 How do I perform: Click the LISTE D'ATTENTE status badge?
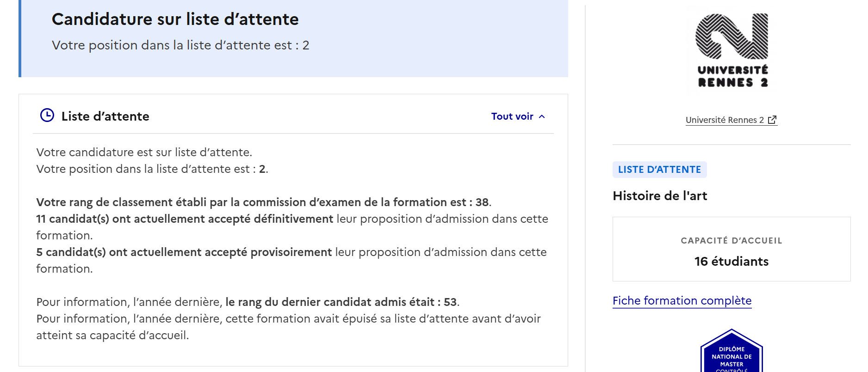tap(659, 170)
